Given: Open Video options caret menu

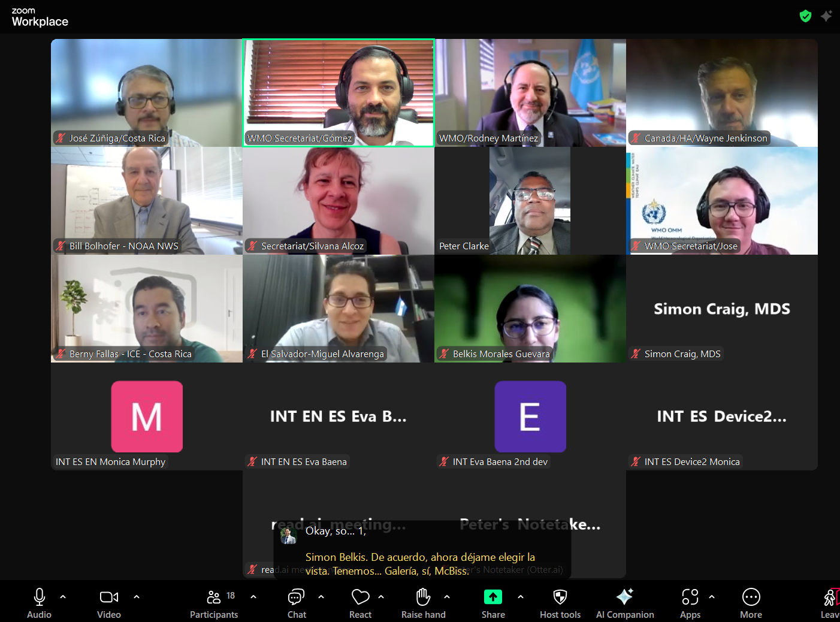Looking at the screenshot, I should pyautogui.click(x=137, y=597).
